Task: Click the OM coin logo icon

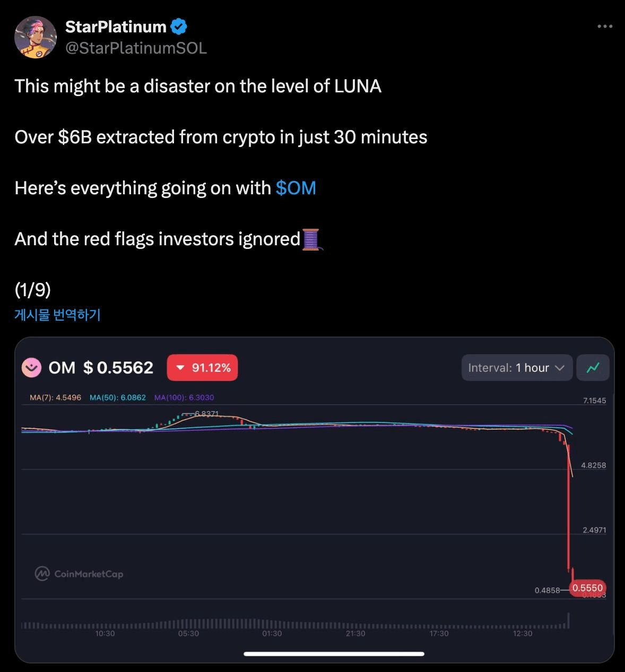Action: [31, 367]
